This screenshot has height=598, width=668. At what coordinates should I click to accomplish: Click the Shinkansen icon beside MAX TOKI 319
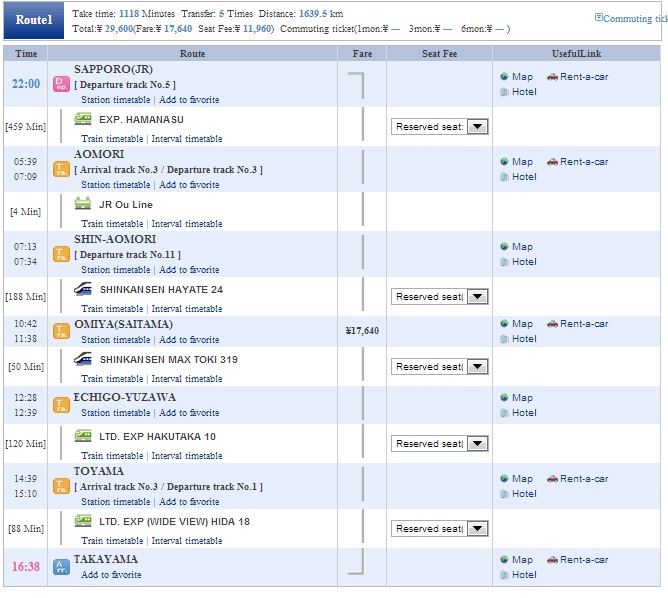tap(83, 359)
